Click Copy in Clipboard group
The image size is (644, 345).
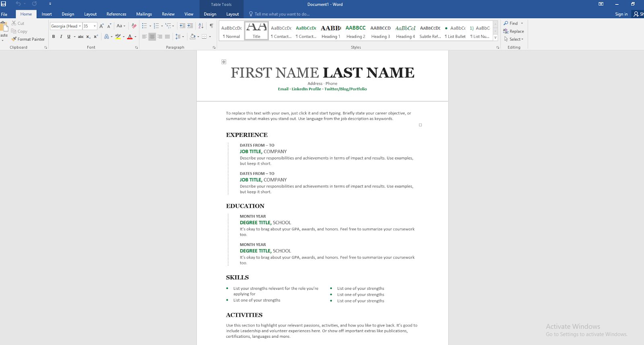click(x=19, y=31)
